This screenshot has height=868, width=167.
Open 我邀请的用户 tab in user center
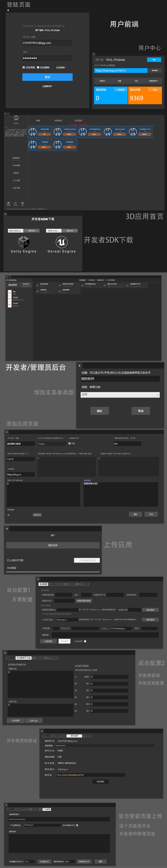[x=154, y=81]
